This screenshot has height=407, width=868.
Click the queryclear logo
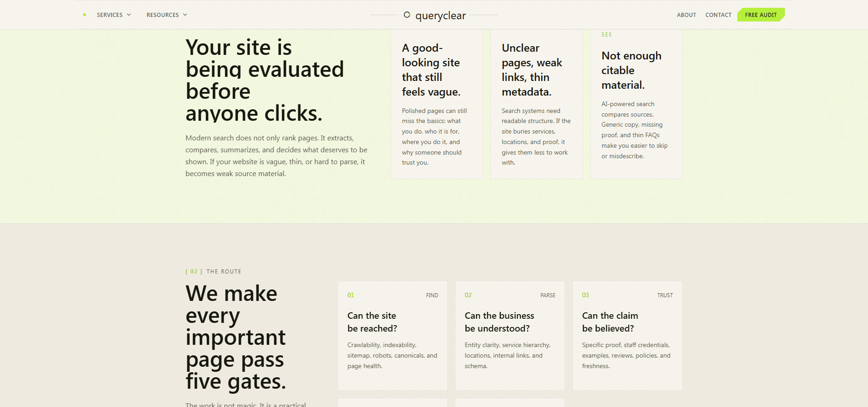tap(434, 15)
